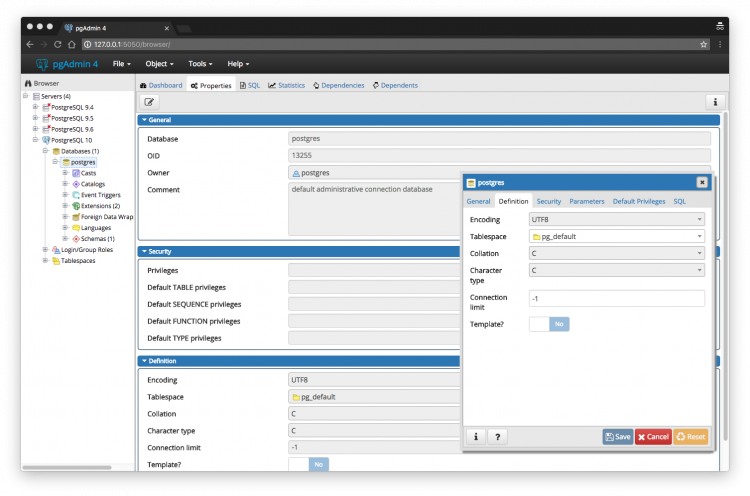Image resolution: width=750 pixels, height=496 pixels.
Task: Click the Browser tree horizontal scrollbar
Action: coord(67,467)
